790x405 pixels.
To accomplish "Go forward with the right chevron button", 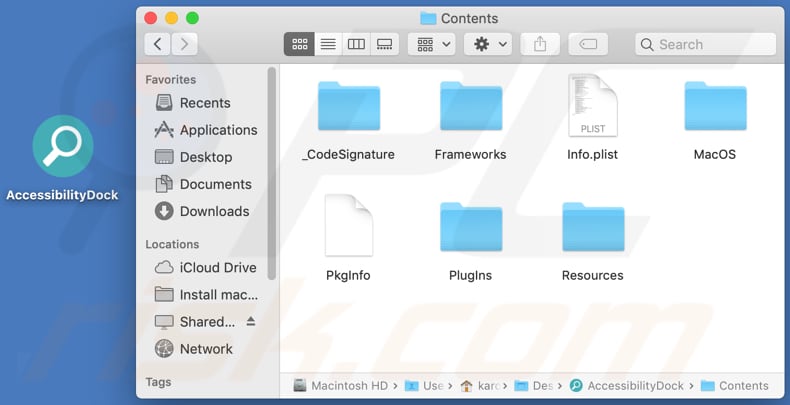I will click(x=184, y=44).
